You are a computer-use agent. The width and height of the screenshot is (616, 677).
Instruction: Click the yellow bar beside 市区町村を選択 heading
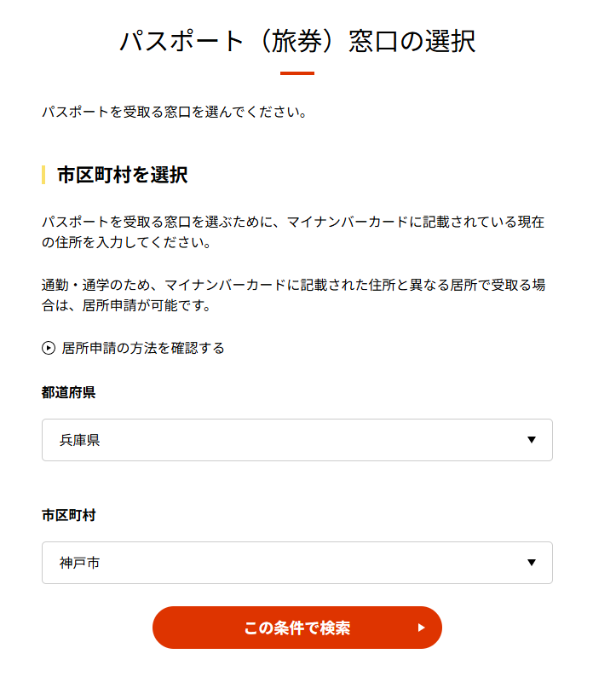pyautogui.click(x=43, y=176)
